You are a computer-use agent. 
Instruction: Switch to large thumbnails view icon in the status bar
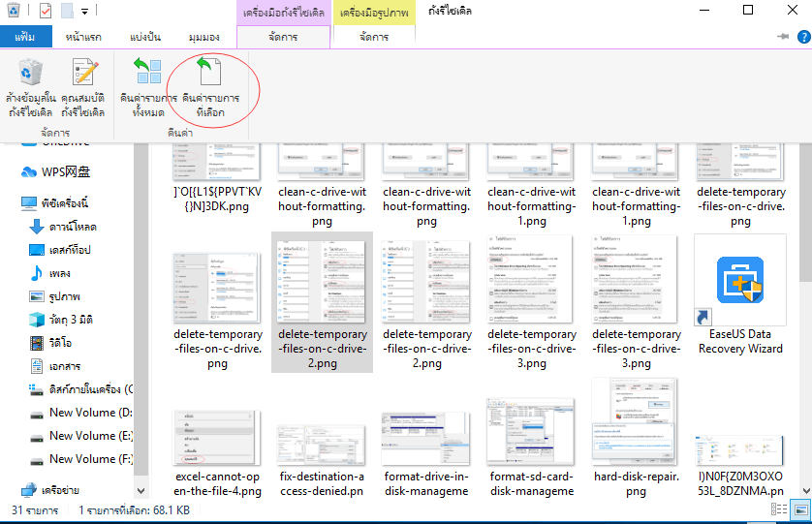pyautogui.click(x=800, y=510)
